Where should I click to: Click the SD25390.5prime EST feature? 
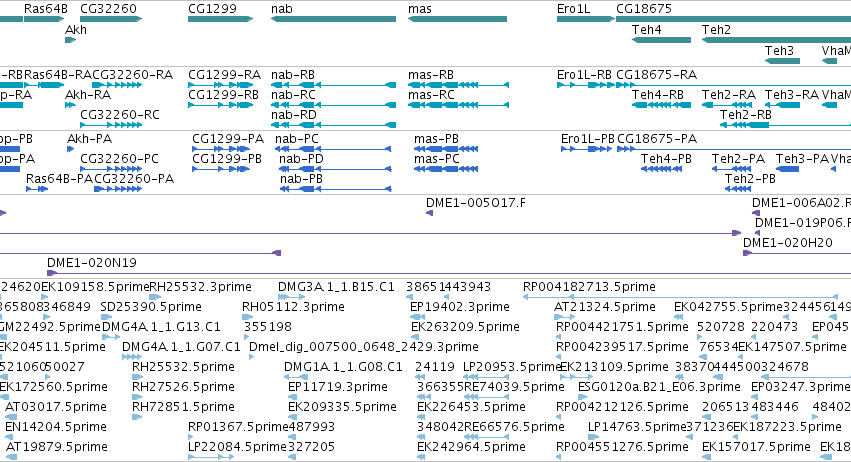pos(106,317)
